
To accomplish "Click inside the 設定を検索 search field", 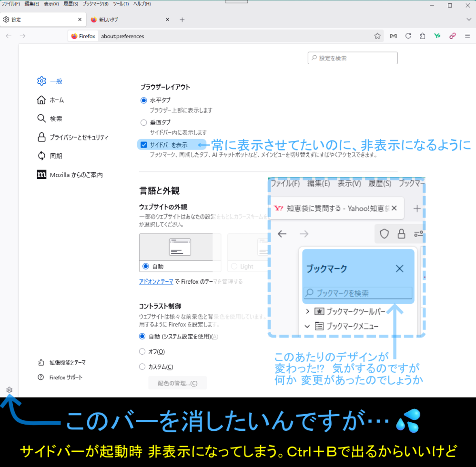I will (353, 58).
